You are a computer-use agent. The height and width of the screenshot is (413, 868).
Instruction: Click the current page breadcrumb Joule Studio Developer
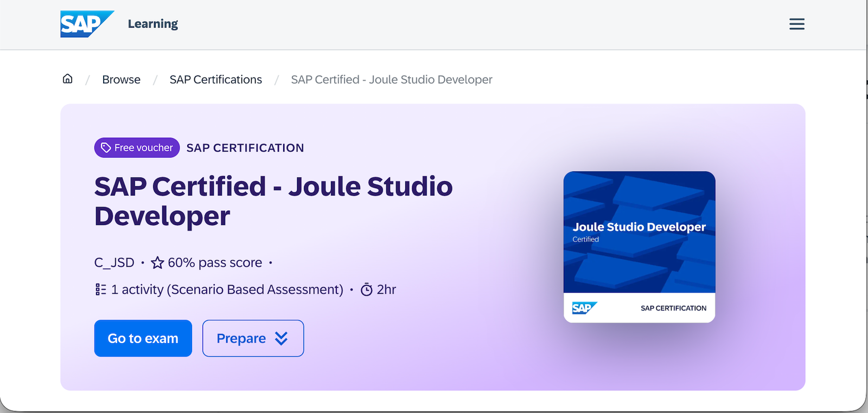392,80
